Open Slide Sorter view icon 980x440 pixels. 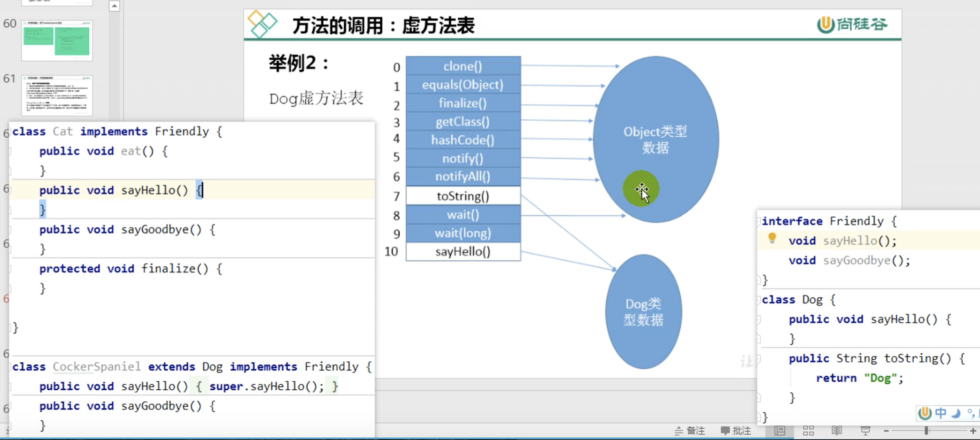click(x=808, y=431)
